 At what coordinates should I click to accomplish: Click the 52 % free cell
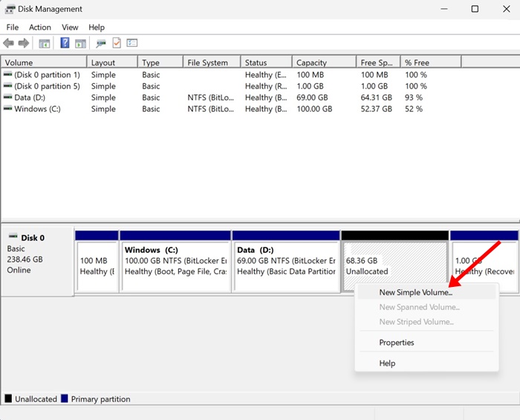[x=414, y=109]
